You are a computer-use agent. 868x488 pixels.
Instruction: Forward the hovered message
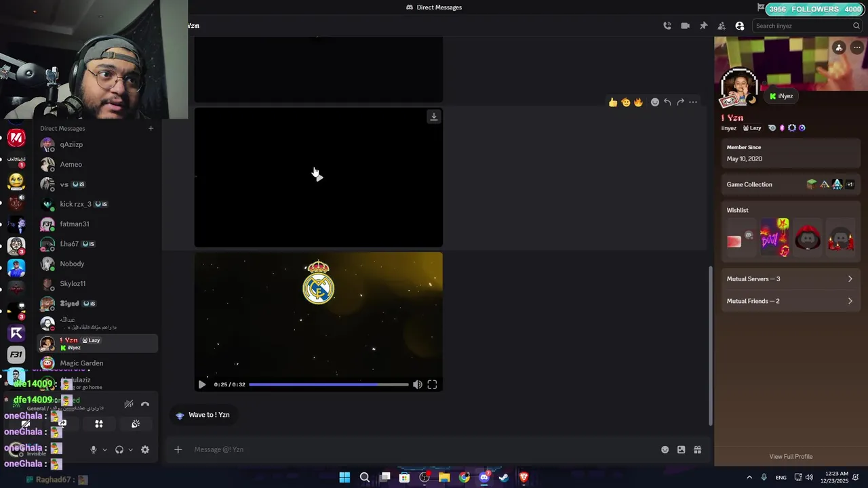[x=680, y=102]
